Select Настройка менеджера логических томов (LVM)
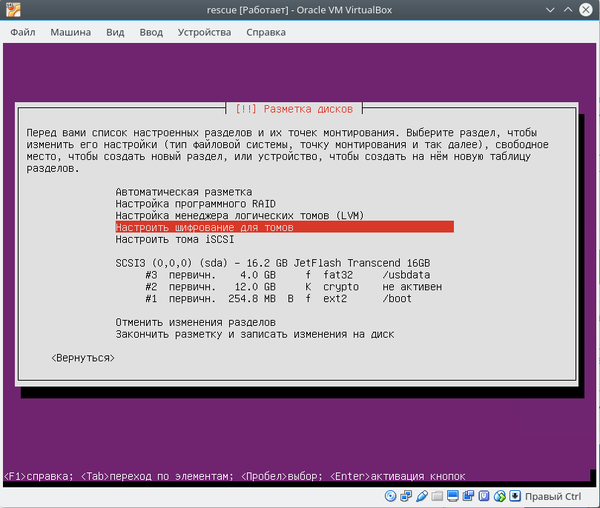 click(x=240, y=215)
